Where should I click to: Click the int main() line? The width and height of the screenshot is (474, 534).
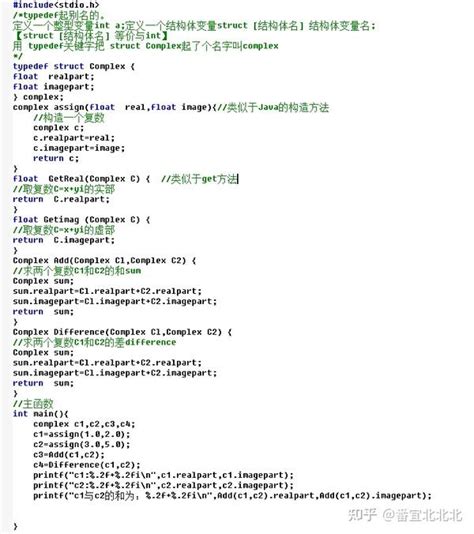[41, 413]
